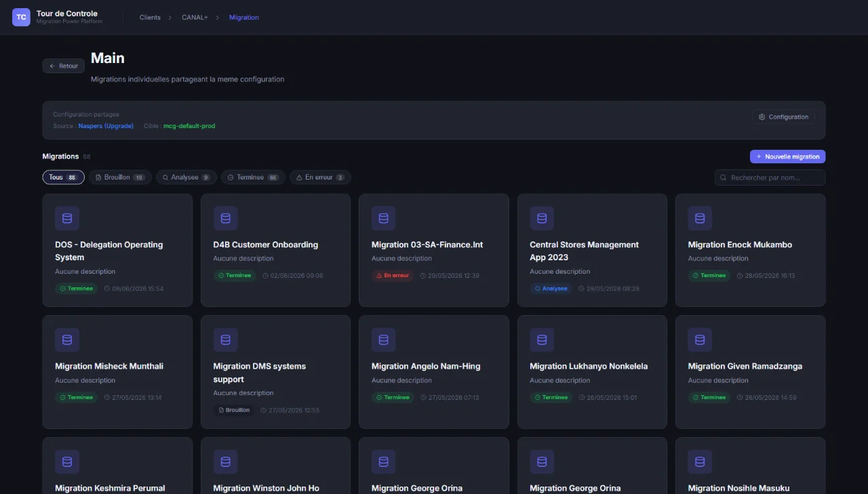Open Migration 03-SA-Finance.Int title
This screenshot has width=868, height=494.
click(x=427, y=245)
